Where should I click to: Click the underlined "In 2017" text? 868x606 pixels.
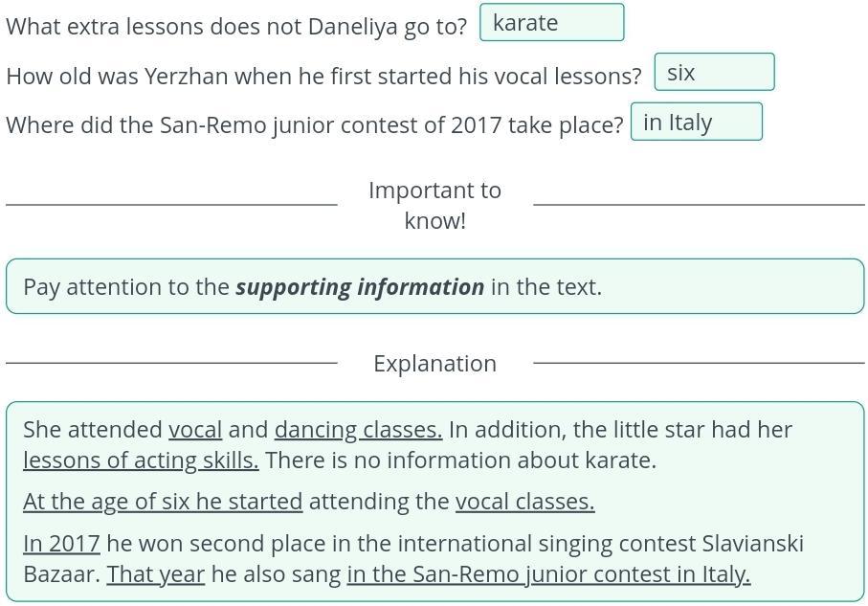(61, 544)
